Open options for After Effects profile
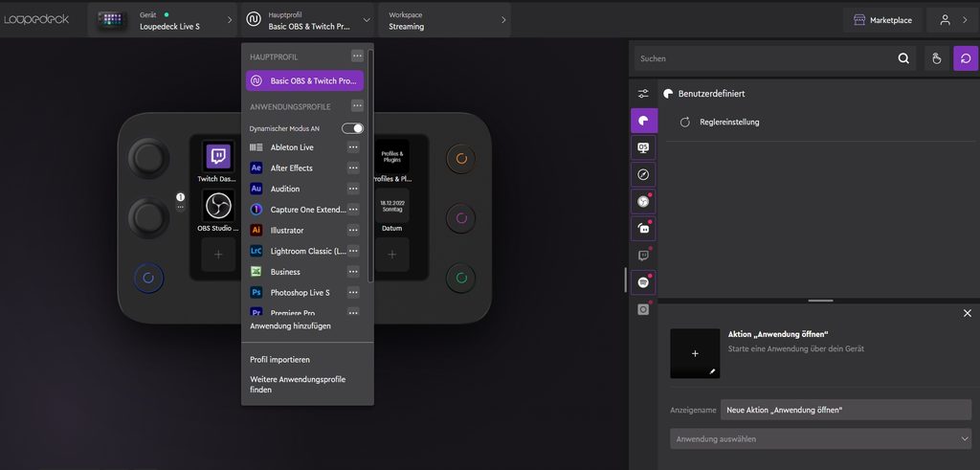This screenshot has width=980, height=470. 353,168
